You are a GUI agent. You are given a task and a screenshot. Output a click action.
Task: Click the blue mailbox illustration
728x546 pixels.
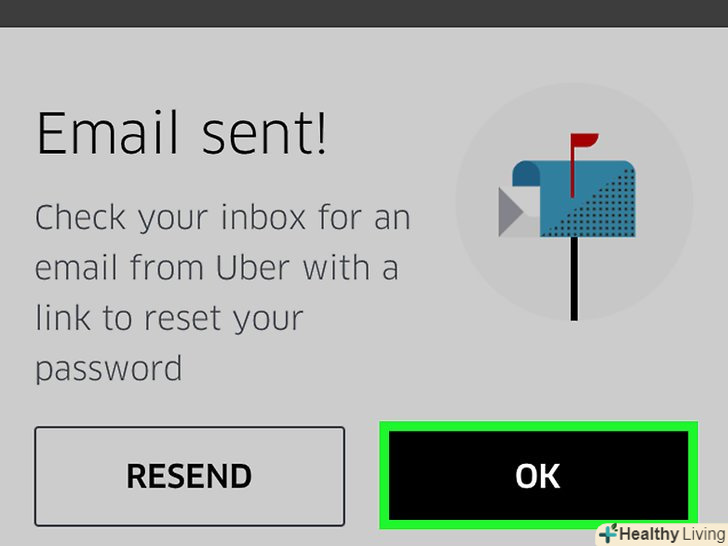567,226
